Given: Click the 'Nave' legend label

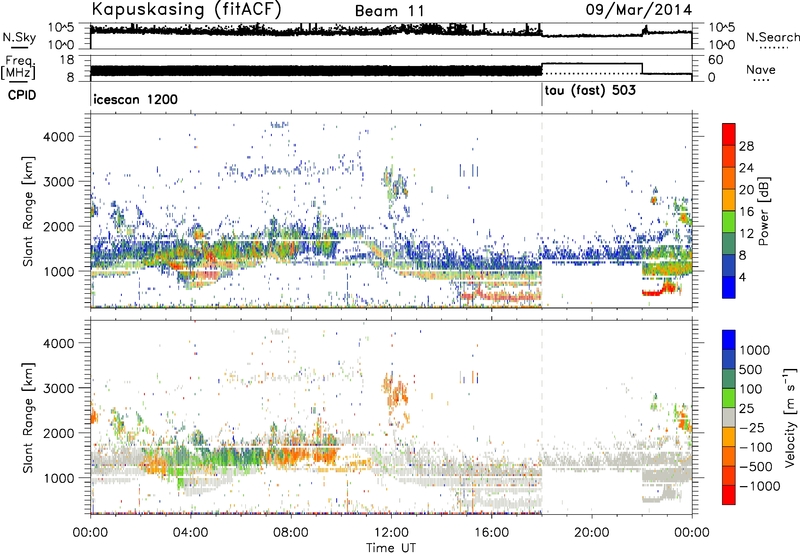Looking at the screenshot, I should coord(761,69).
